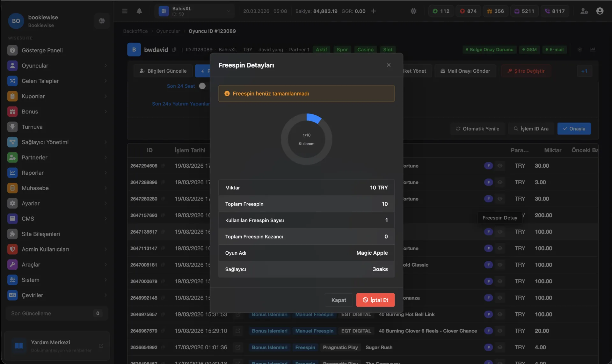
Task: Copy the bwdavid username with copy icon
Action: (x=175, y=50)
